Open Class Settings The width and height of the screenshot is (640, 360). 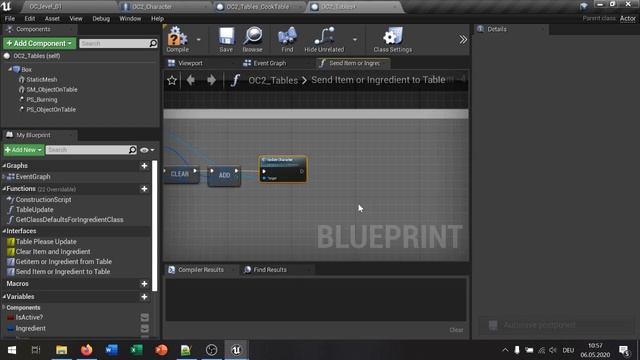tap(392, 40)
